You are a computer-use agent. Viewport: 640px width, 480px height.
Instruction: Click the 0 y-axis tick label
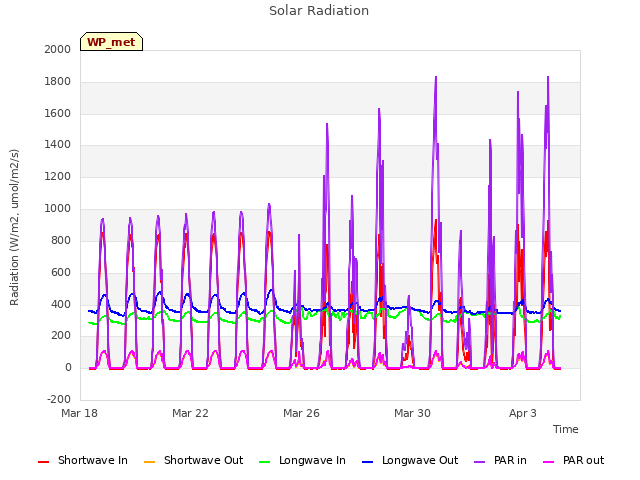[x=68, y=368]
